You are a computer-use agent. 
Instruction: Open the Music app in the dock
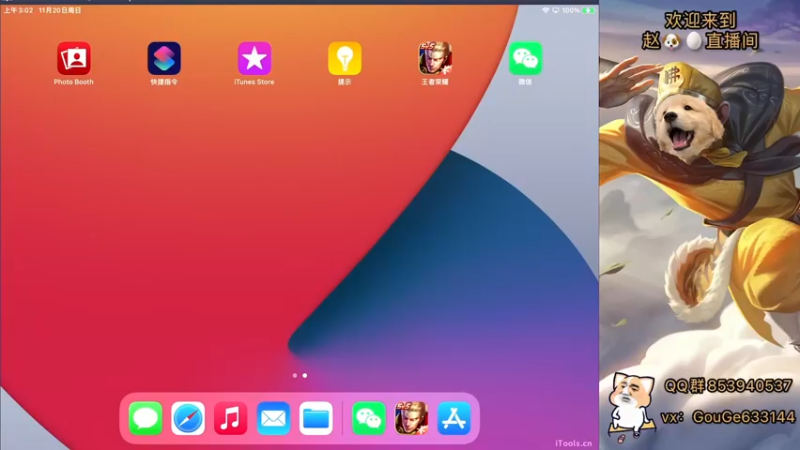click(231, 418)
